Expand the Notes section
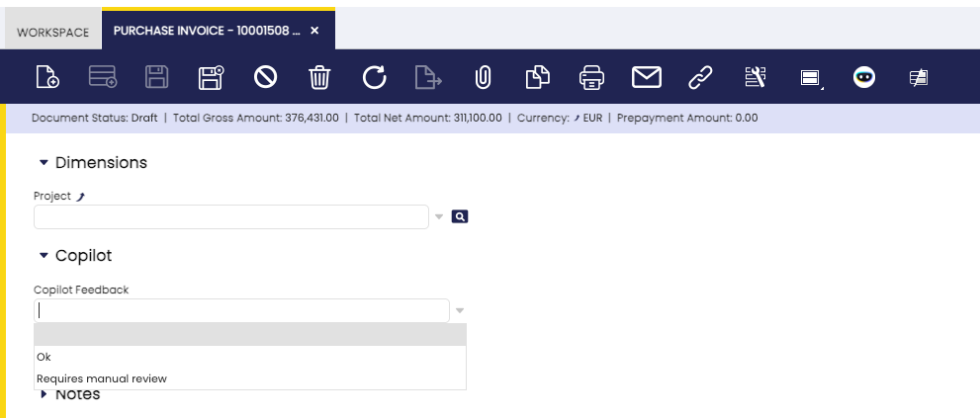The image size is (980, 418). click(x=45, y=395)
